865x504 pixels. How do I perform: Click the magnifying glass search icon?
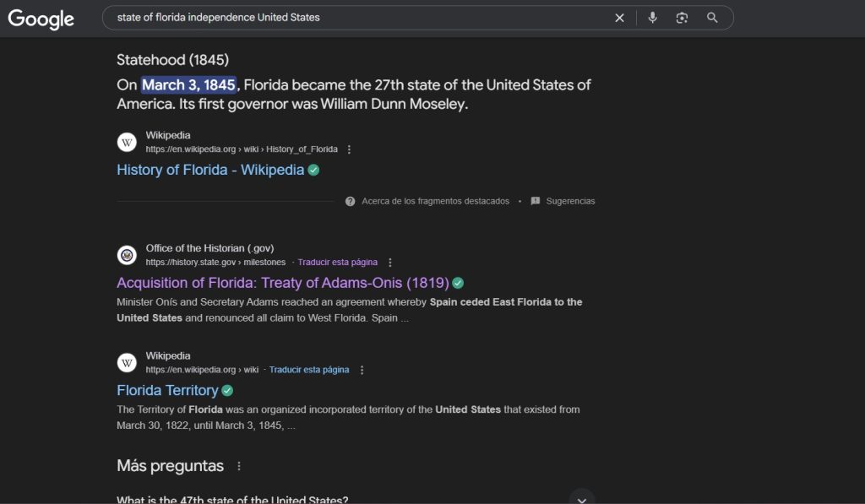tap(712, 18)
